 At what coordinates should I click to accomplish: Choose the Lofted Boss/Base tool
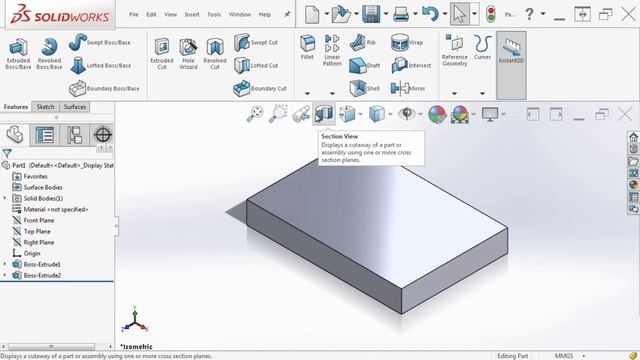[x=100, y=65]
